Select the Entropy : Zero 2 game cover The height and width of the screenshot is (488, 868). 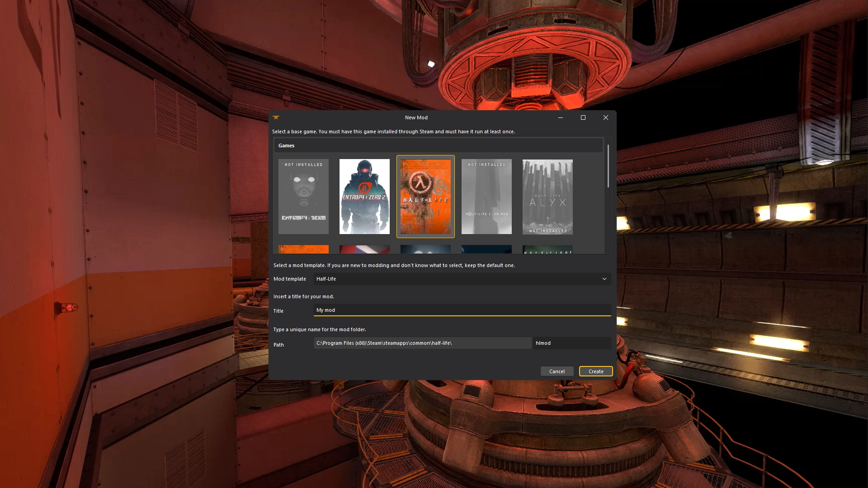pos(364,197)
